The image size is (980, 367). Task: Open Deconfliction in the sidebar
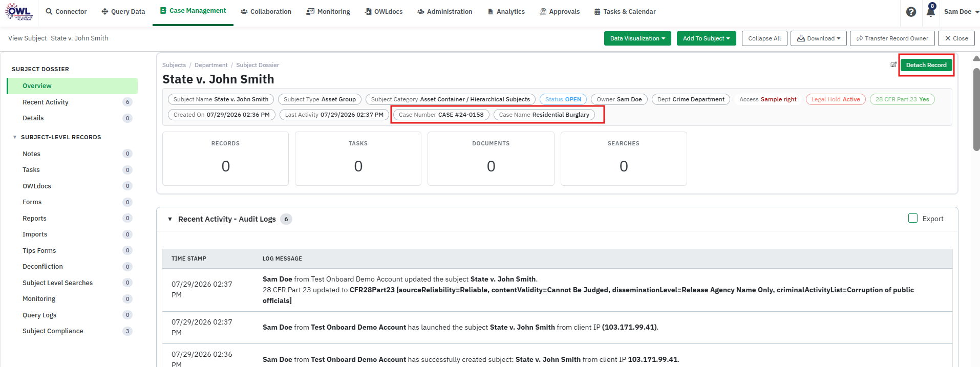point(72,267)
